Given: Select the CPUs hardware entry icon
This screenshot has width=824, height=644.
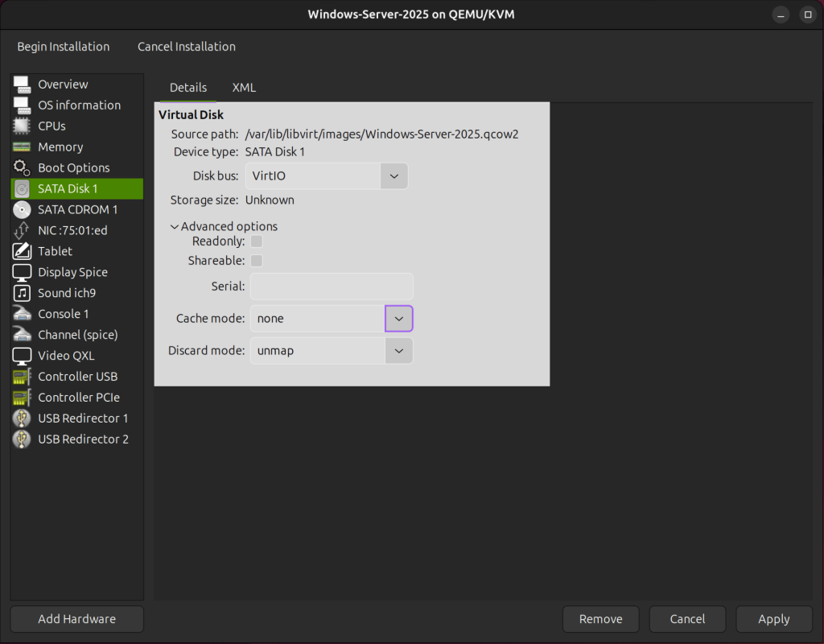Looking at the screenshot, I should tap(22, 126).
